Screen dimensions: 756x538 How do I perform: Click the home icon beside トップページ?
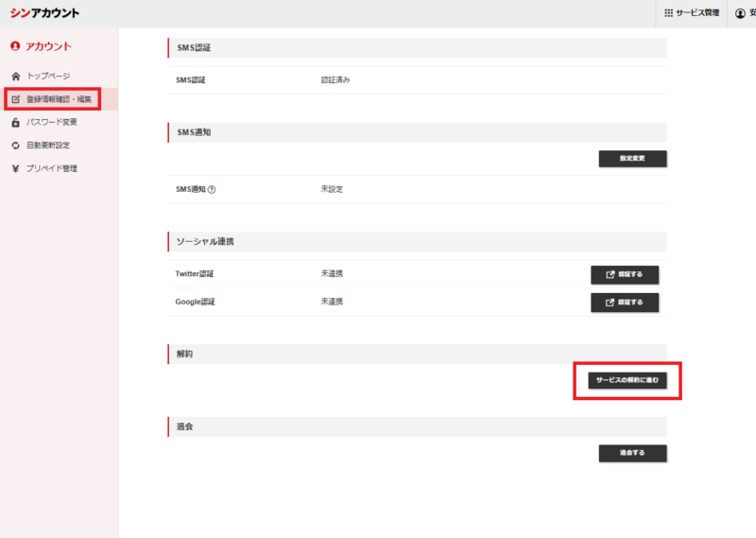15,76
